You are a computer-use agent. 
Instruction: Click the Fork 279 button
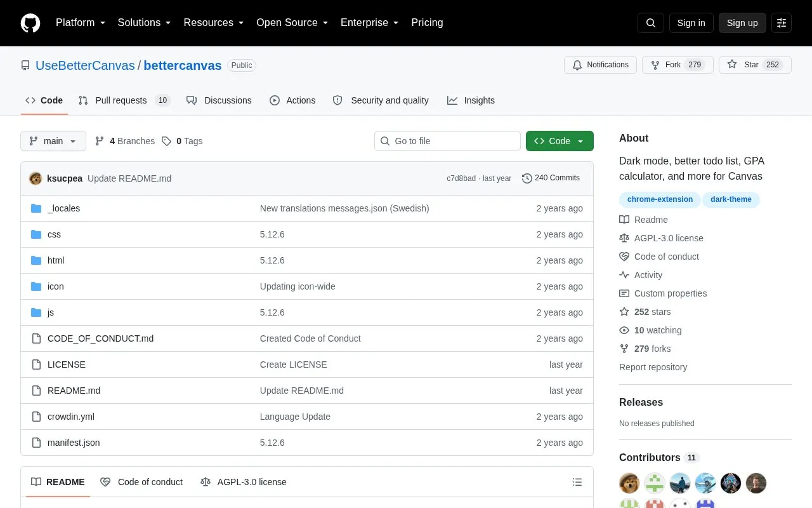(x=678, y=65)
